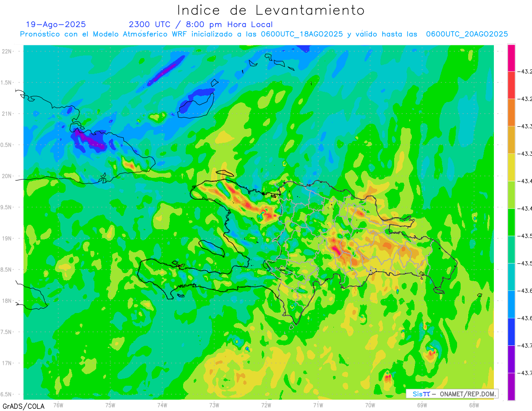Click the golden amber color bar swatch
The width and height of the screenshot is (532, 411).
(511, 140)
